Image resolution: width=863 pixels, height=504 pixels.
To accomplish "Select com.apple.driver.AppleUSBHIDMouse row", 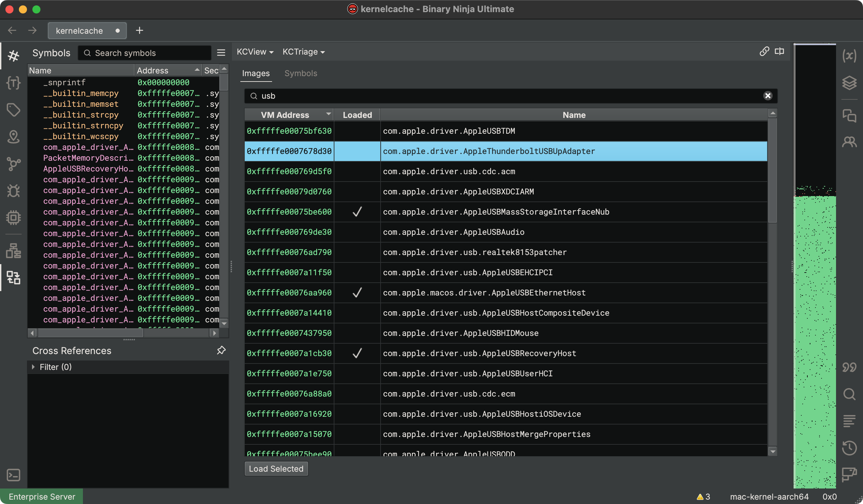I will tap(506, 333).
